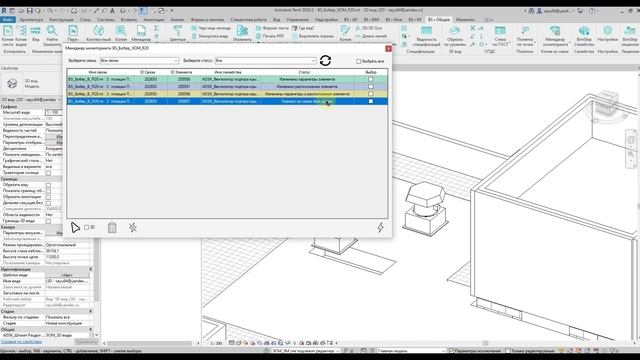Open the Выберите связь dropdown

(x=139, y=60)
